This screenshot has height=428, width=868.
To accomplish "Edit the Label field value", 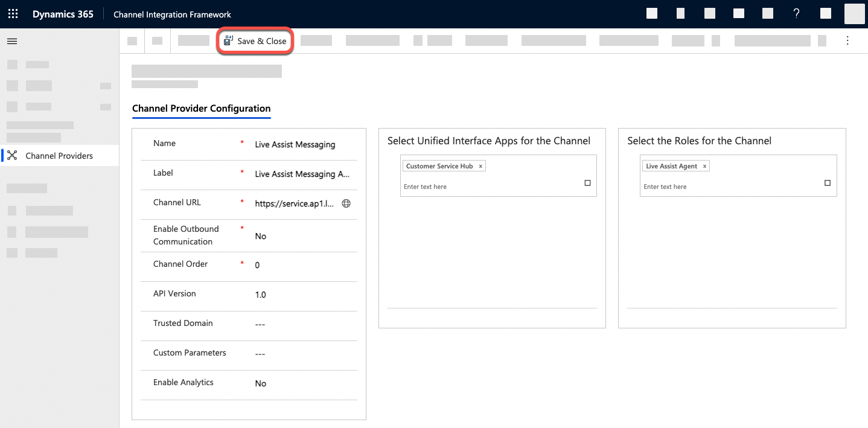I will pyautogui.click(x=302, y=174).
